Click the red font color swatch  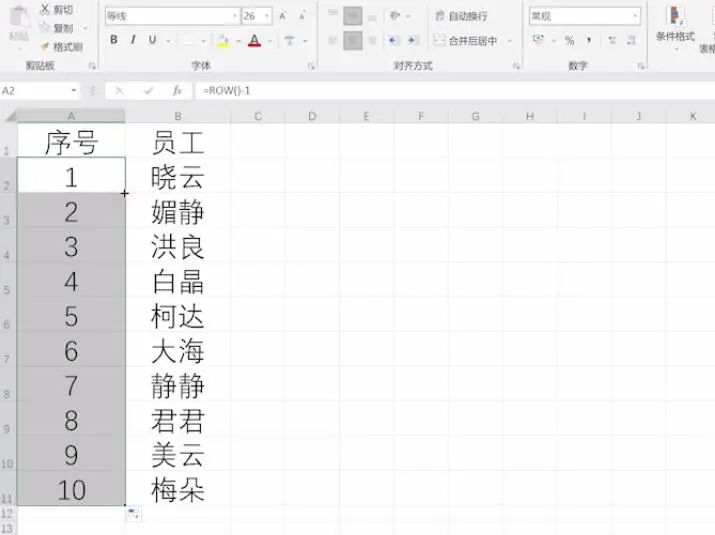(254, 41)
